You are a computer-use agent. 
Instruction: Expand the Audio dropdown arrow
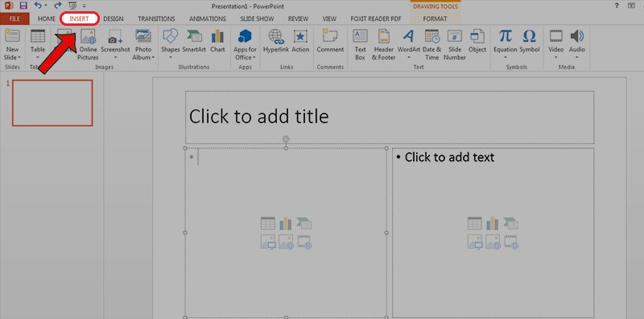pyautogui.click(x=577, y=57)
